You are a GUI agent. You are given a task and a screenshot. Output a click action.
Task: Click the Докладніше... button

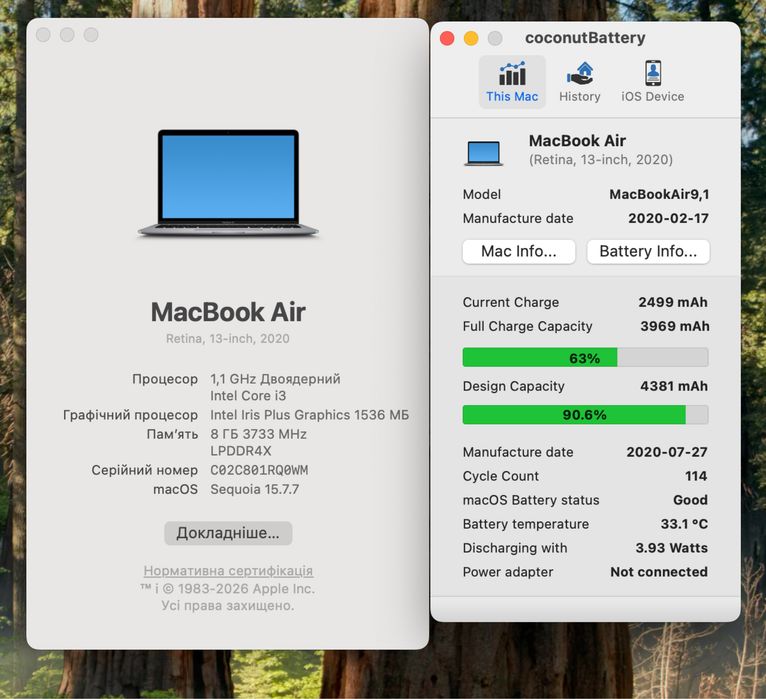tap(228, 533)
